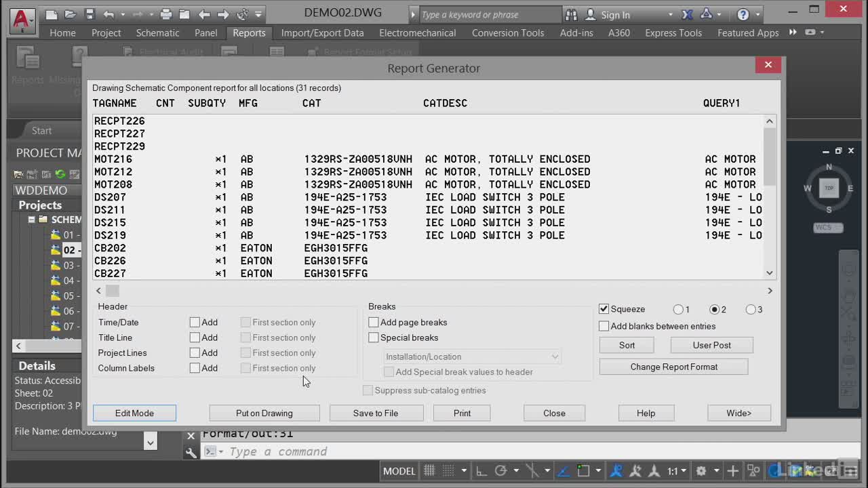
Task: Switch to the Panel ribbon tab
Action: click(206, 33)
